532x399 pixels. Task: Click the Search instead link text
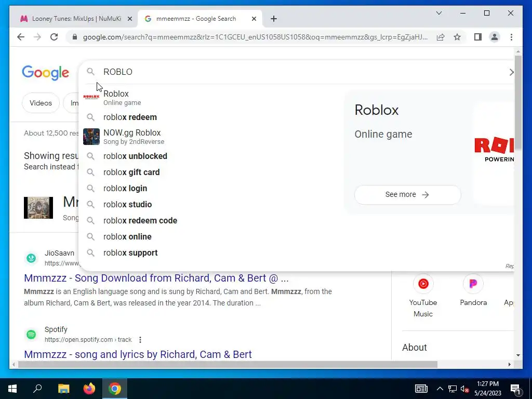tap(51, 167)
